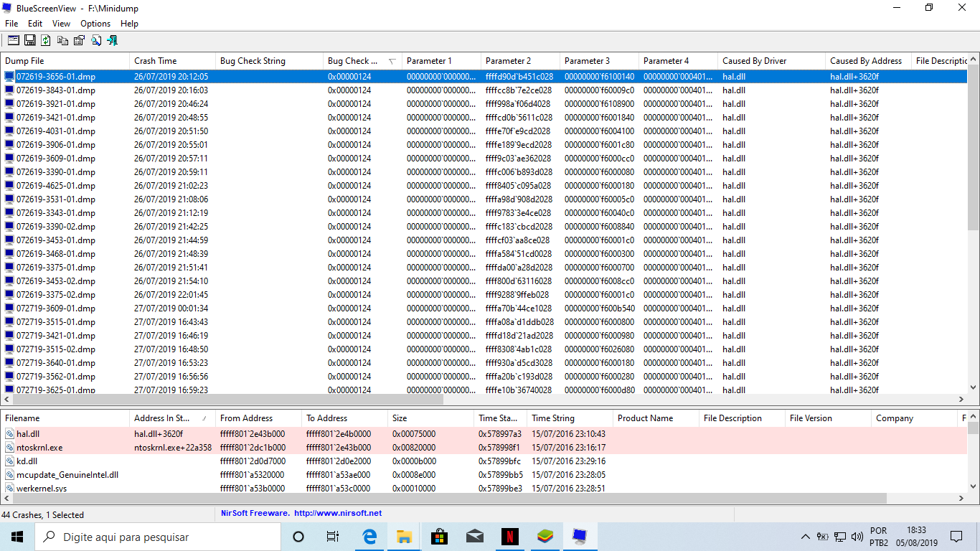
Task: Open the Edit menu
Action: (x=35, y=24)
